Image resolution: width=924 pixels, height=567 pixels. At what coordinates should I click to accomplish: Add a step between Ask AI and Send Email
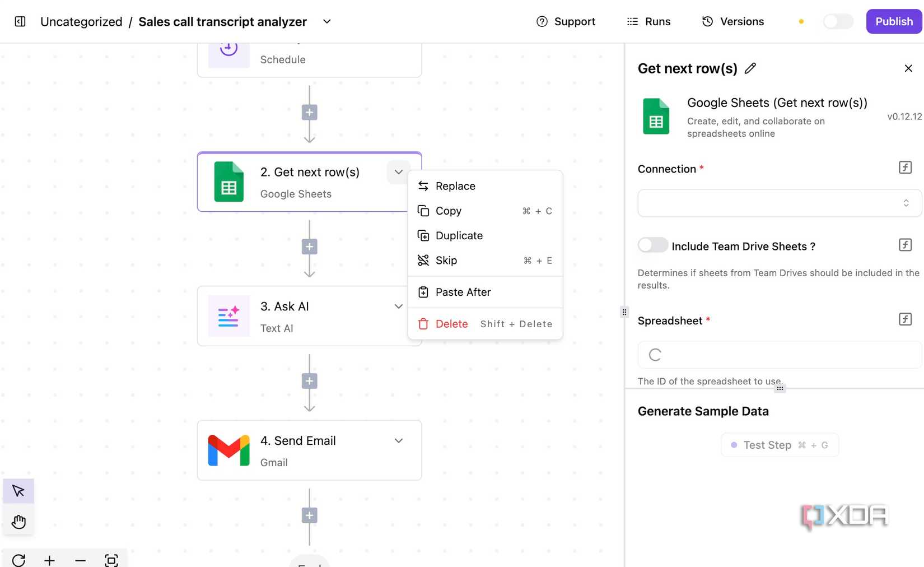tap(309, 380)
